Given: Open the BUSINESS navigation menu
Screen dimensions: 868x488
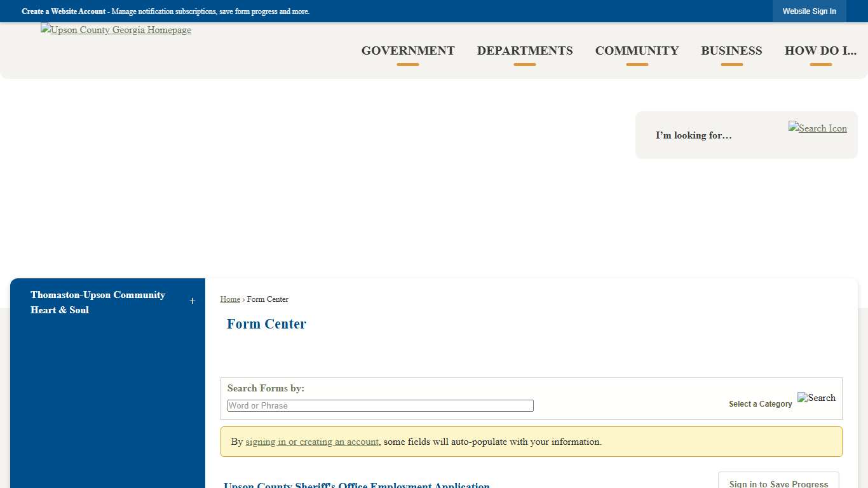Looking at the screenshot, I should click(731, 51).
